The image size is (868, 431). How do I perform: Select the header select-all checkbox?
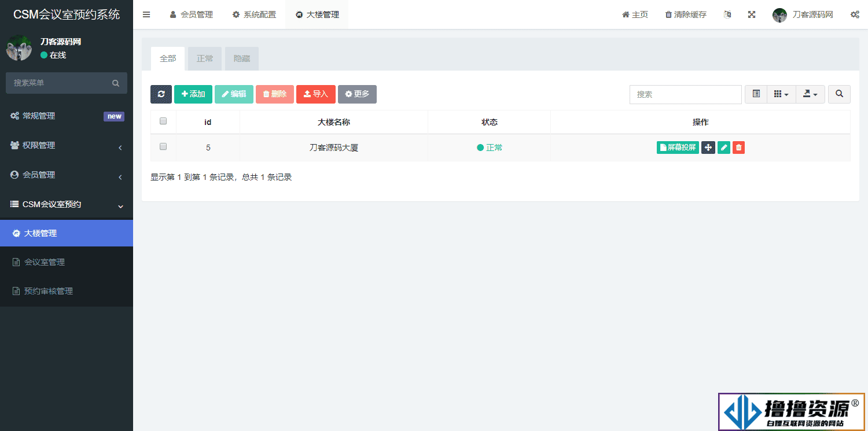click(x=163, y=121)
